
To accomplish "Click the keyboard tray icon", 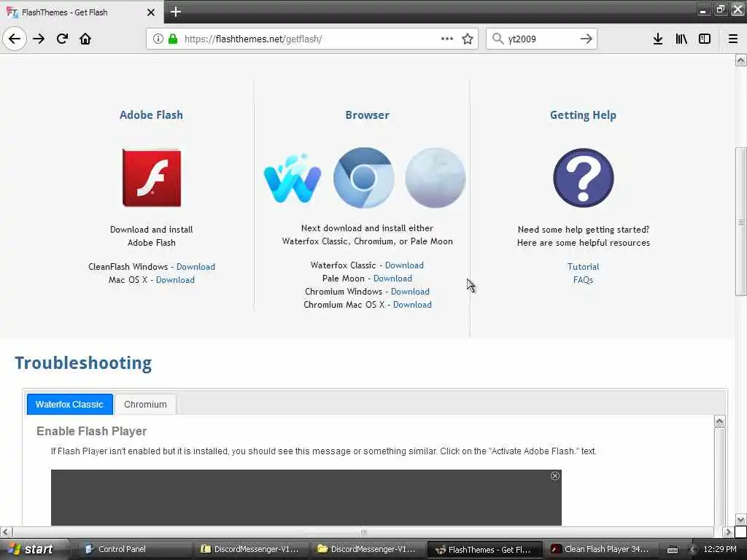I will click(672, 550).
